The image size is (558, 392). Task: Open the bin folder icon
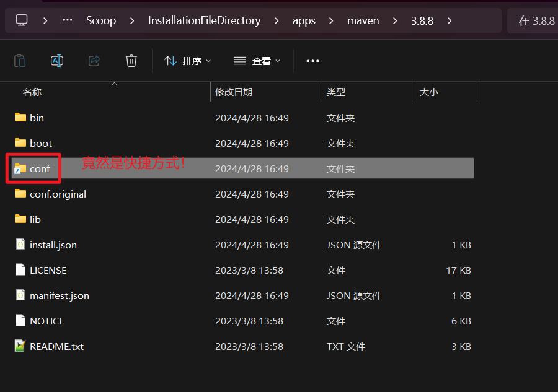click(20, 118)
